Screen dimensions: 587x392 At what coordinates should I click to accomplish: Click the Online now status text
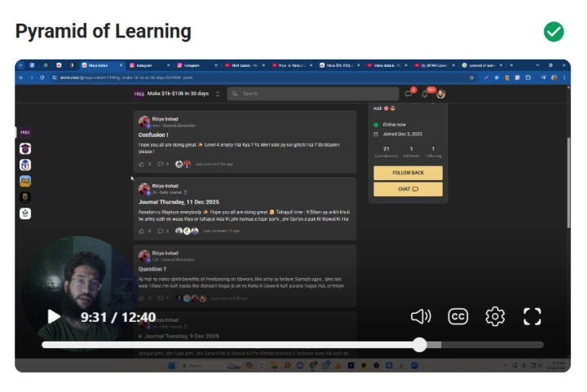[394, 125]
